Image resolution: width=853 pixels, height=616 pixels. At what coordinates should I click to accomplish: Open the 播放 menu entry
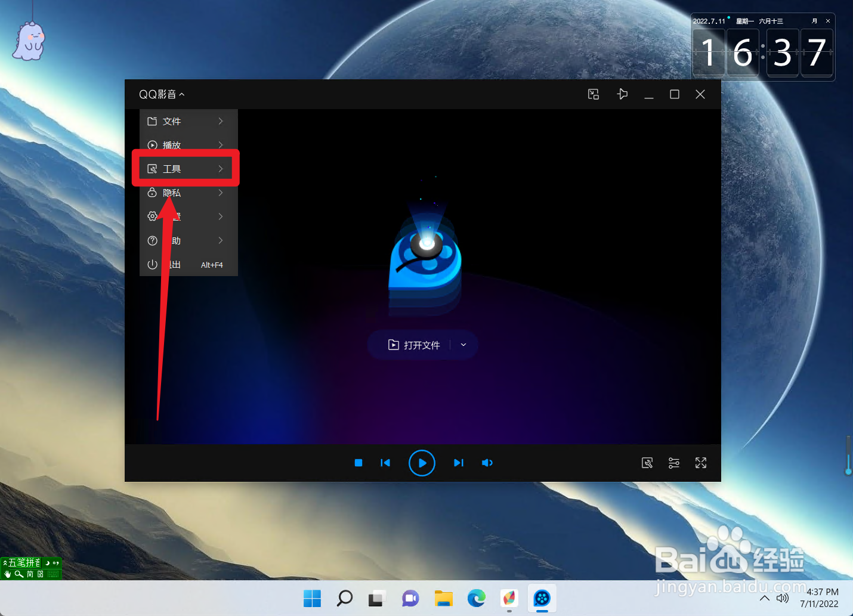188,145
